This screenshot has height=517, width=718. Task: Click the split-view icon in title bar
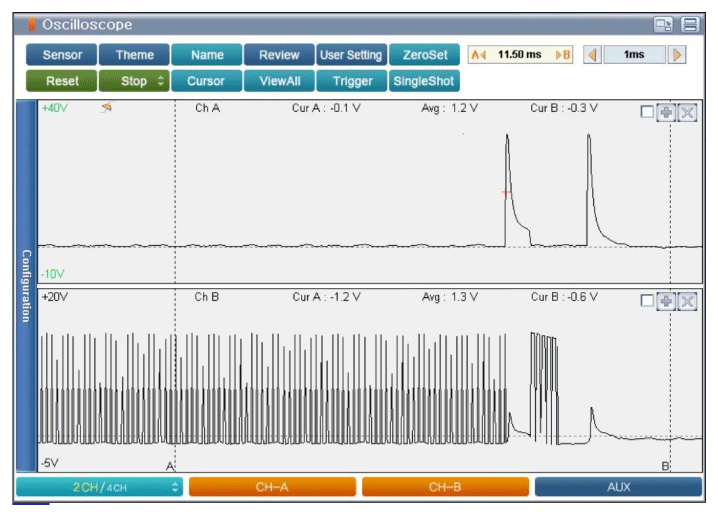[689, 24]
